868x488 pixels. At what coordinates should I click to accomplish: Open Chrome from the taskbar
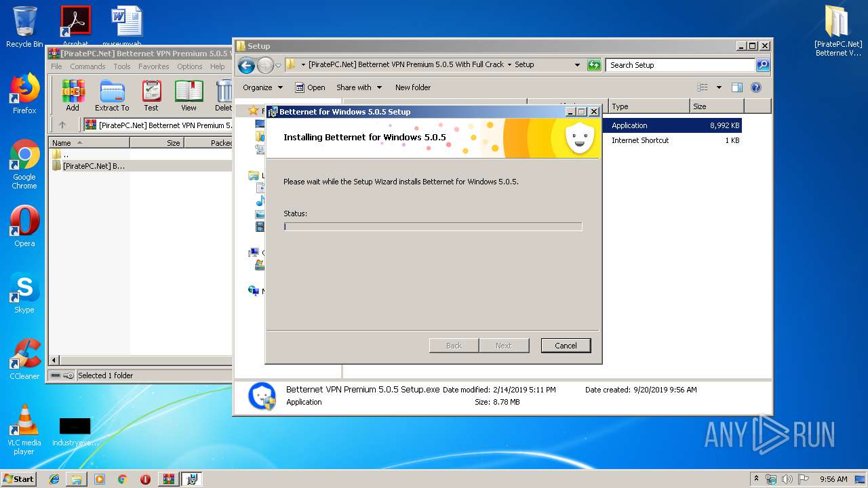click(122, 479)
